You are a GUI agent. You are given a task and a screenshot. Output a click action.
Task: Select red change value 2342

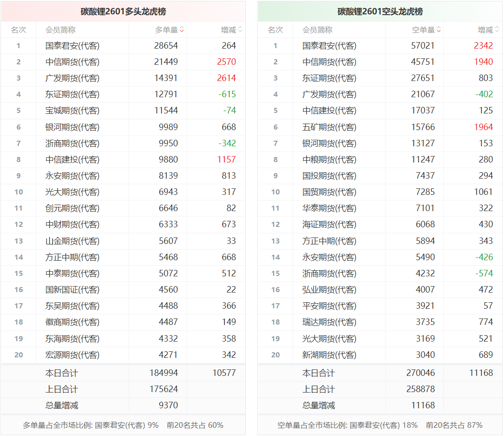[x=483, y=46]
